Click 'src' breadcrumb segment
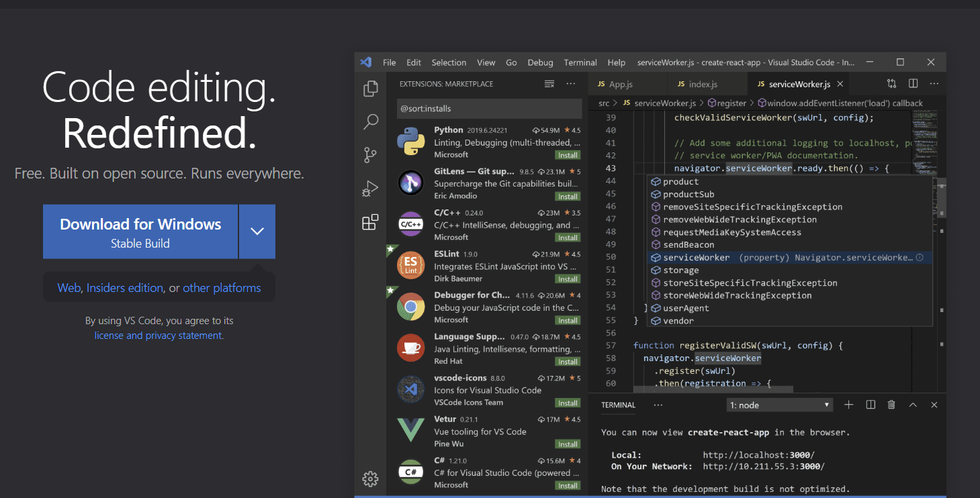 [x=604, y=103]
